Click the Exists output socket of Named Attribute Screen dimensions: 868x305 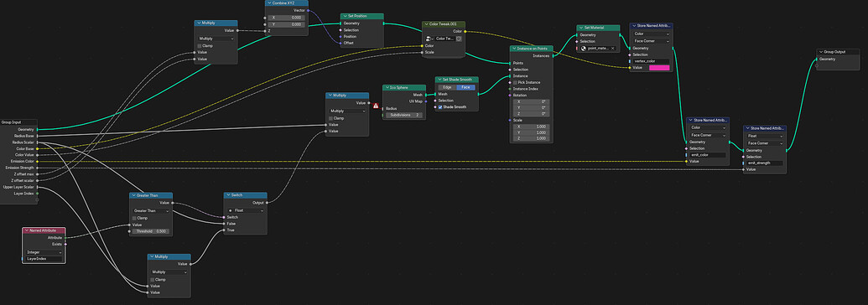click(x=65, y=244)
